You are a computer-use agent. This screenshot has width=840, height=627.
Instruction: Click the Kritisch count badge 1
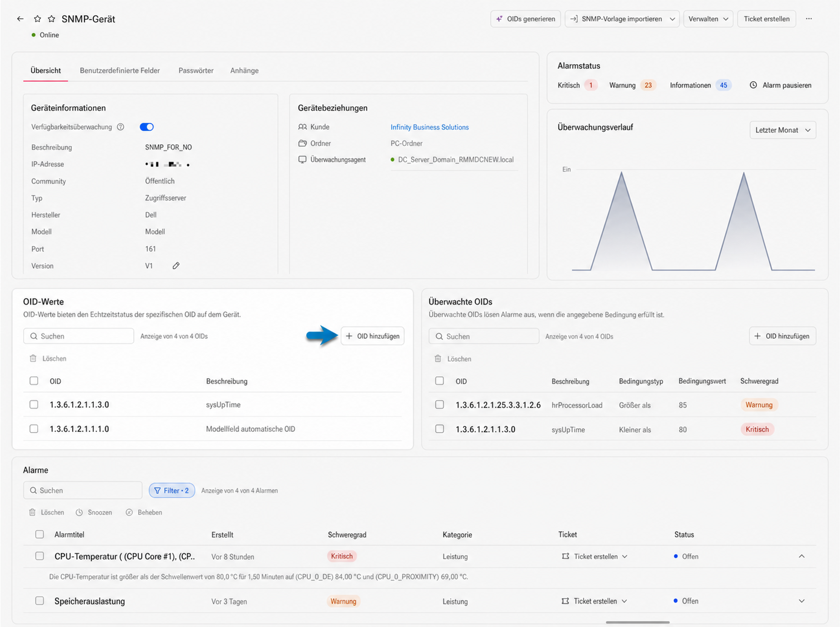click(590, 85)
